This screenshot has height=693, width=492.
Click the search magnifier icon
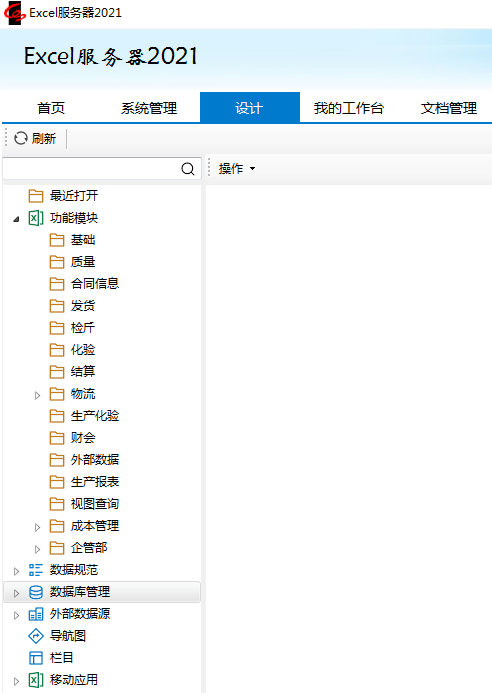[188, 169]
